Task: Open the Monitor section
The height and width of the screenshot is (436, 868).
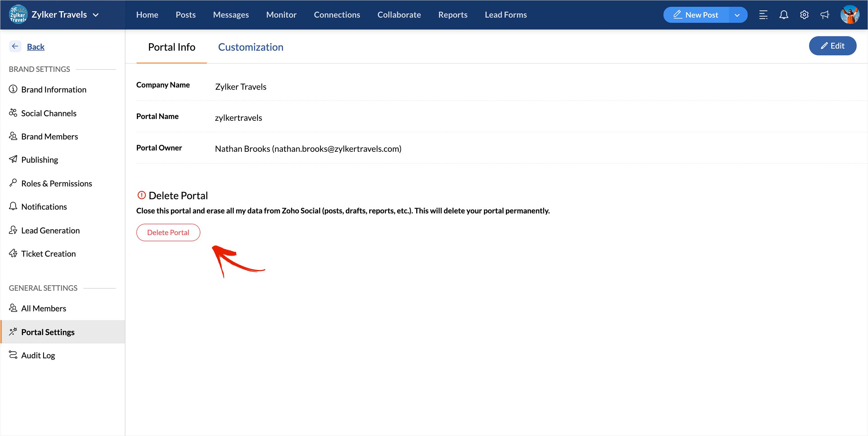Action: click(281, 15)
